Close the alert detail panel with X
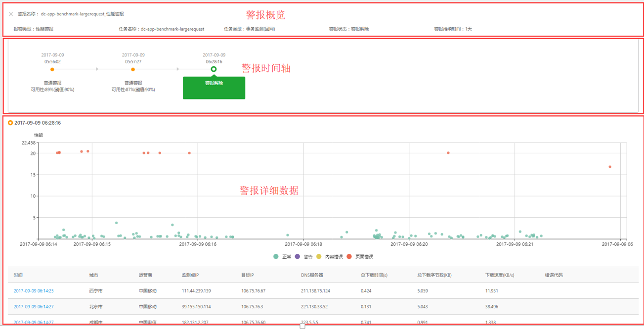 pos(11,14)
